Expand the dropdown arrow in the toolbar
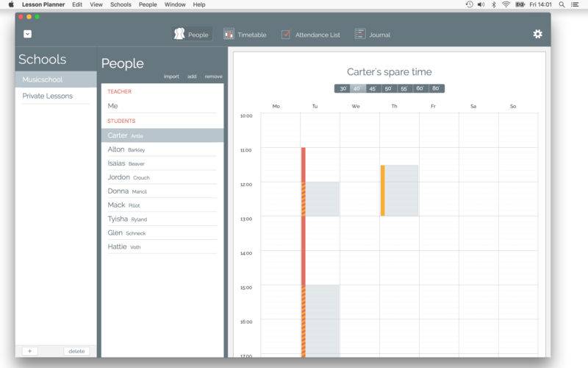Viewport: 588px width, 368px height. (x=27, y=34)
